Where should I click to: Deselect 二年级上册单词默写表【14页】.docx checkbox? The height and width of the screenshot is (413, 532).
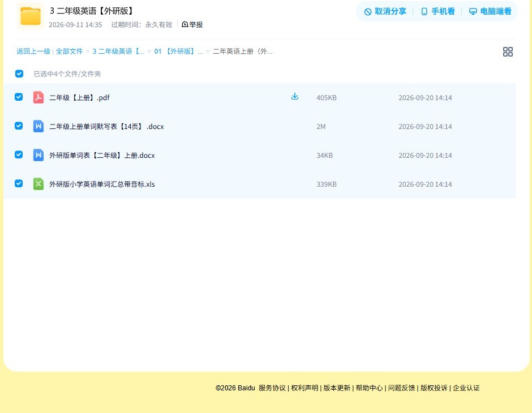pyautogui.click(x=19, y=126)
